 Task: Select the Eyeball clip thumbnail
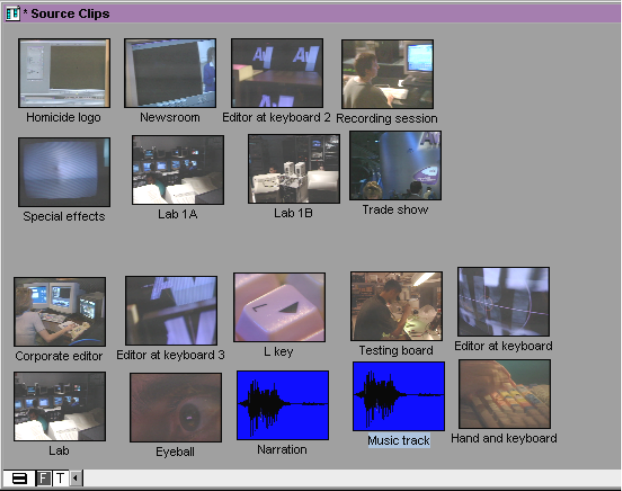176,408
